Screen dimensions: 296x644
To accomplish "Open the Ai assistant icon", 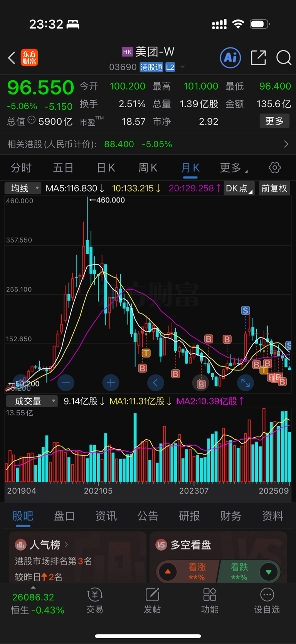I will point(230,58).
